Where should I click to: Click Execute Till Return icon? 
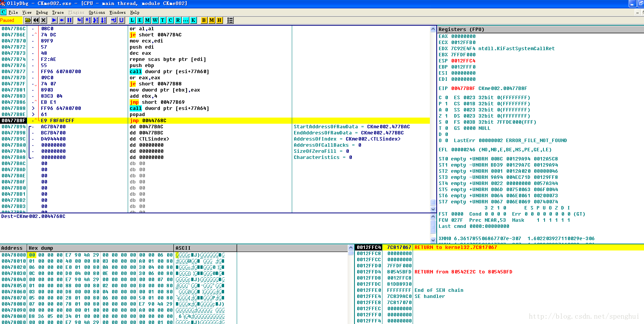point(114,20)
